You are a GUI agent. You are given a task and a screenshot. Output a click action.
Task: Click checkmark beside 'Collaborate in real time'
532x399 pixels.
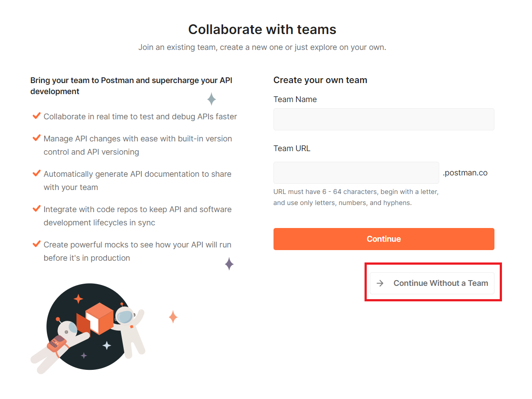click(37, 116)
